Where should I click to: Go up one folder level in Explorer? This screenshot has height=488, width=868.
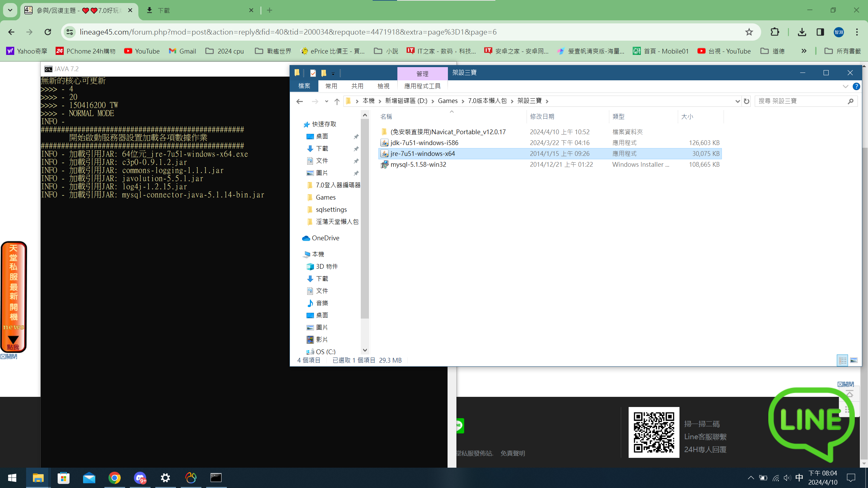point(337,101)
